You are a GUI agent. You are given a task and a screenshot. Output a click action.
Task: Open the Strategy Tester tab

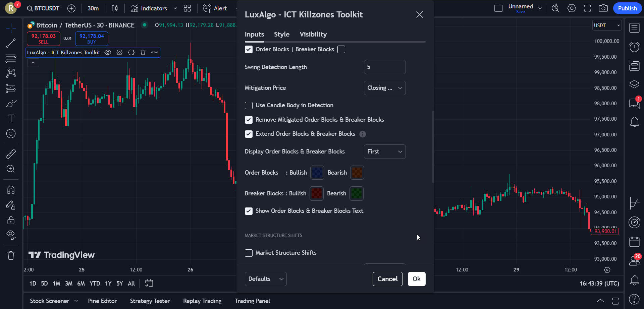pyautogui.click(x=150, y=301)
